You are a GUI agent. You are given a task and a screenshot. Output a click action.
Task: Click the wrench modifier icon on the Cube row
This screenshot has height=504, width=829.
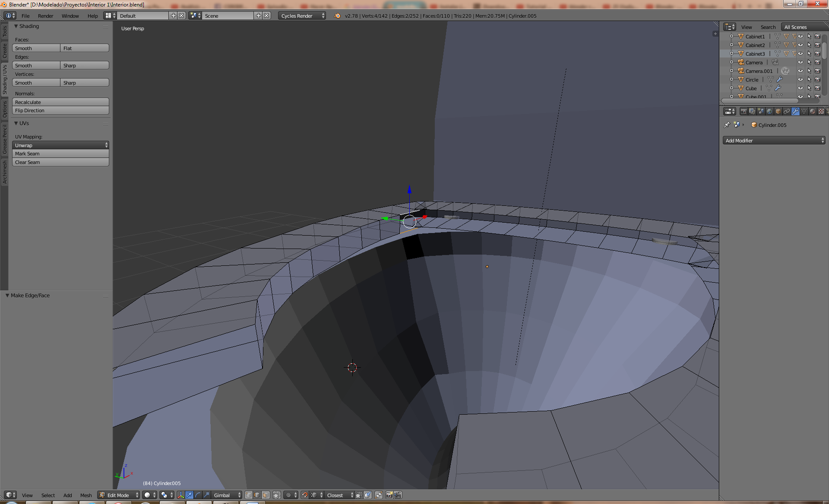tap(778, 88)
